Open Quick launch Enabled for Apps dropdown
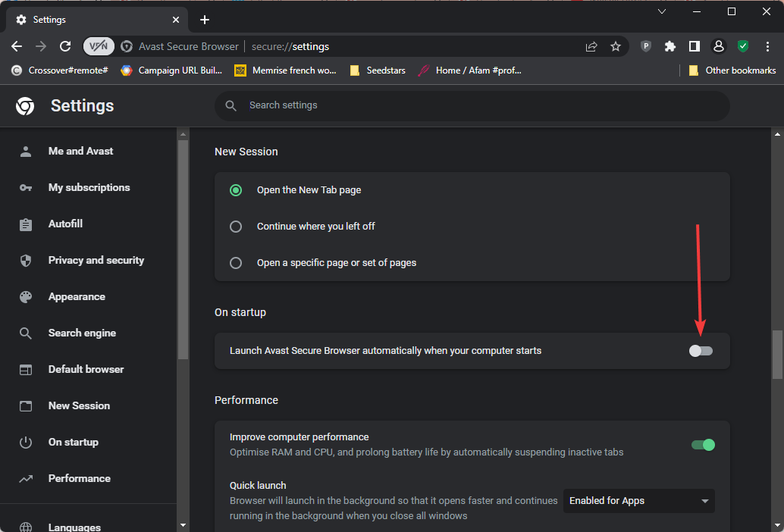784x532 pixels. (x=639, y=501)
